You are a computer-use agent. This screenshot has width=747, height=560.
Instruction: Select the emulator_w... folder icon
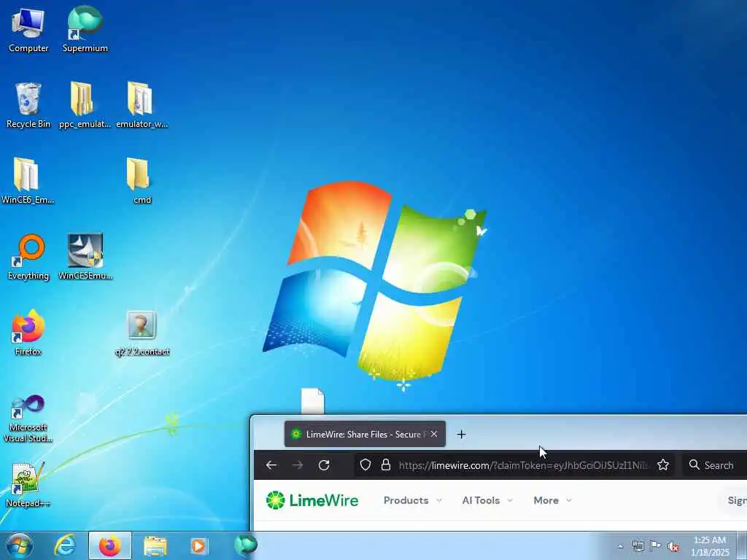point(142,105)
